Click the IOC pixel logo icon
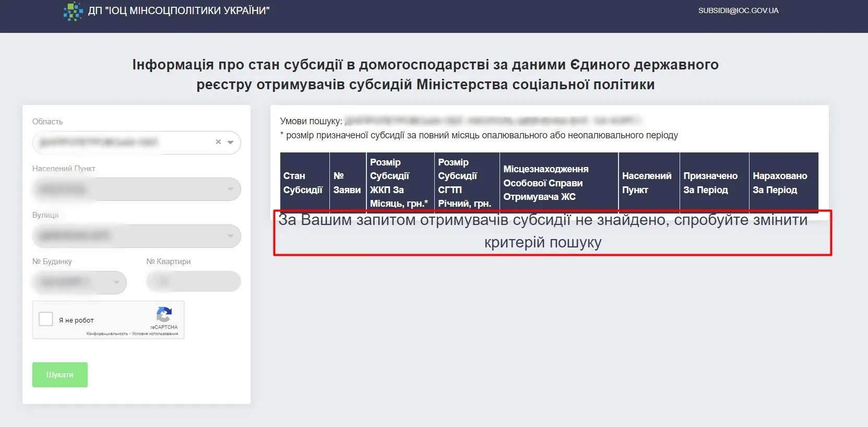The image size is (868, 427). pos(73,11)
